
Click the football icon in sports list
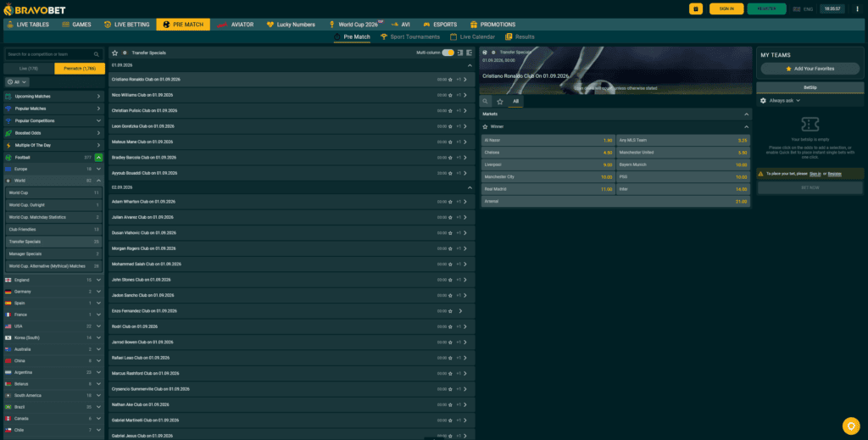(x=8, y=158)
